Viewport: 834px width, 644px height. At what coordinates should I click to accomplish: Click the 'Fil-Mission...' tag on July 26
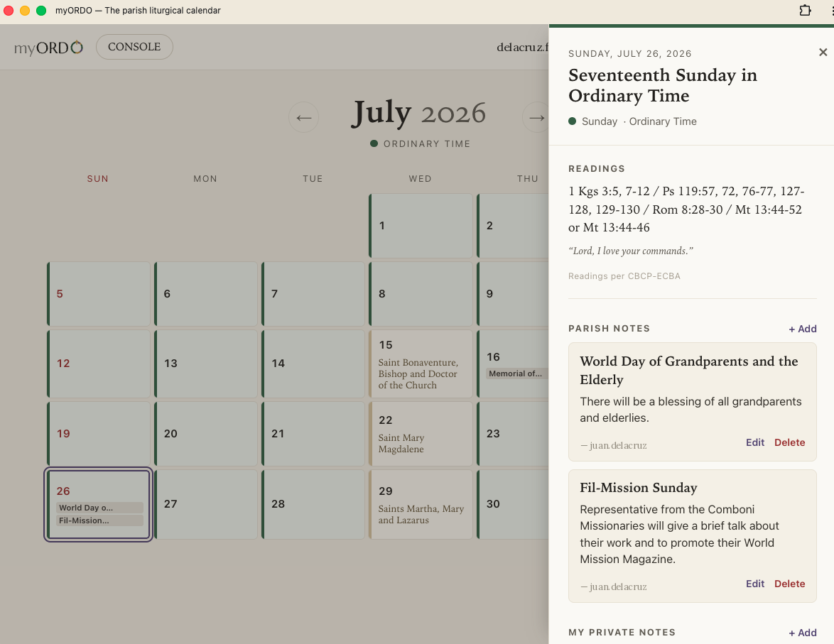[99, 520]
